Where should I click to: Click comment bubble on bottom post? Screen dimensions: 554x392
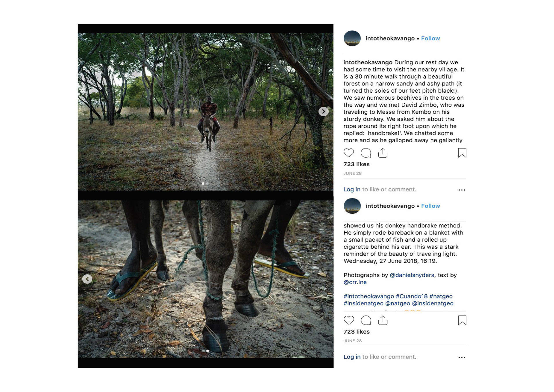[366, 320]
